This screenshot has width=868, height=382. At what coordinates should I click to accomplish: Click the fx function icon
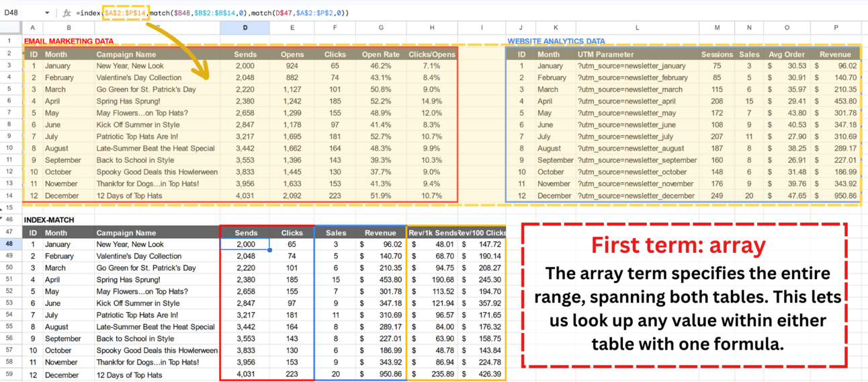point(67,13)
